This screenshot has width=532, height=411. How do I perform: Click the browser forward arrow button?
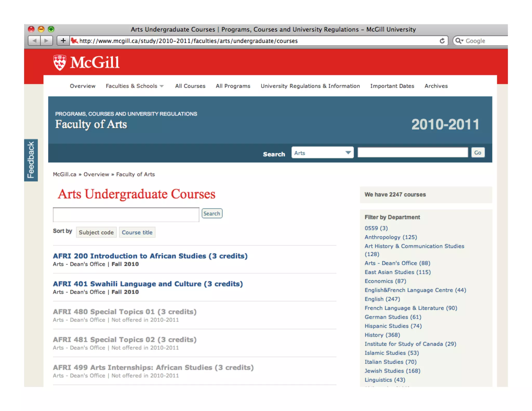click(x=47, y=41)
